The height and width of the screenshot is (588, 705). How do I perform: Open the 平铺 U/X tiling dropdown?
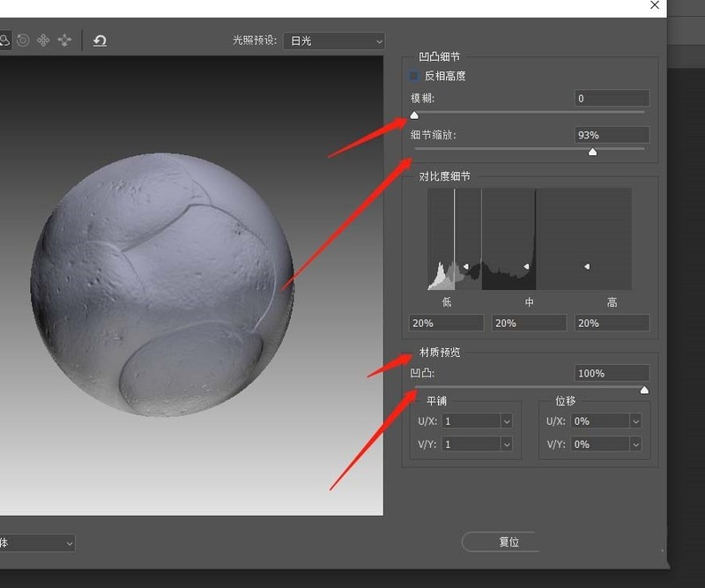507,421
